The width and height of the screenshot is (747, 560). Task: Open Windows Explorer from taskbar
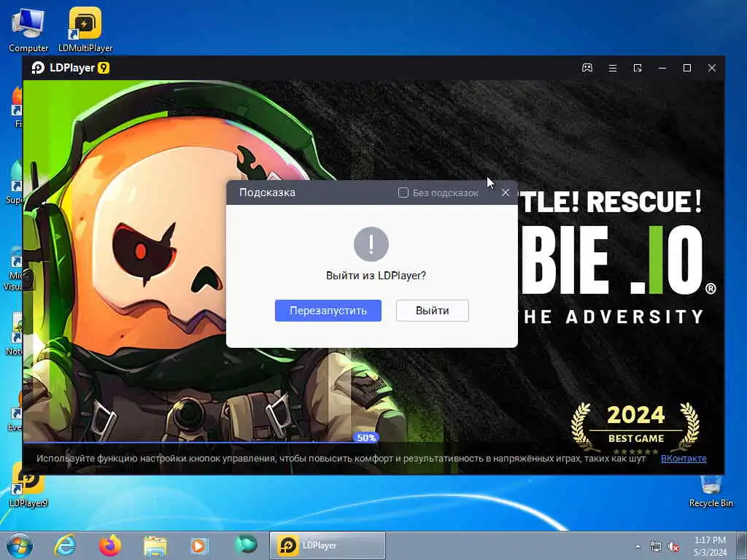155,545
